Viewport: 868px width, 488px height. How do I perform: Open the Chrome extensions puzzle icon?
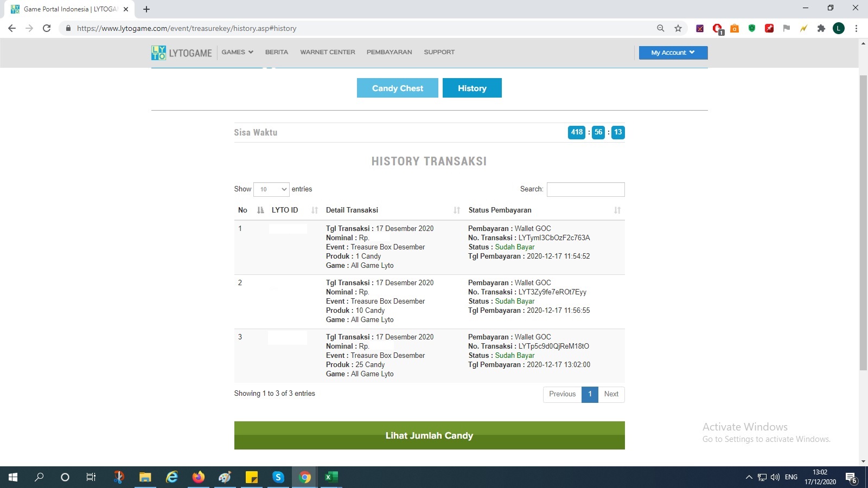(x=821, y=28)
